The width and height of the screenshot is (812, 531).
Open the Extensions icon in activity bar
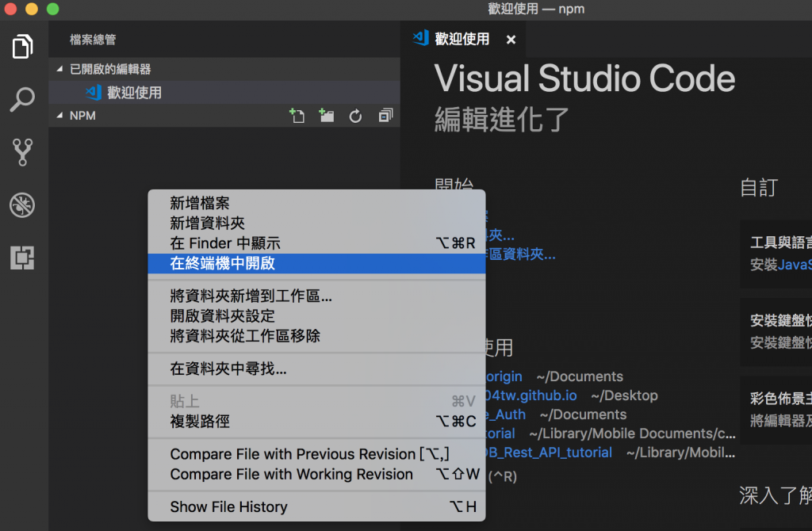click(x=22, y=258)
